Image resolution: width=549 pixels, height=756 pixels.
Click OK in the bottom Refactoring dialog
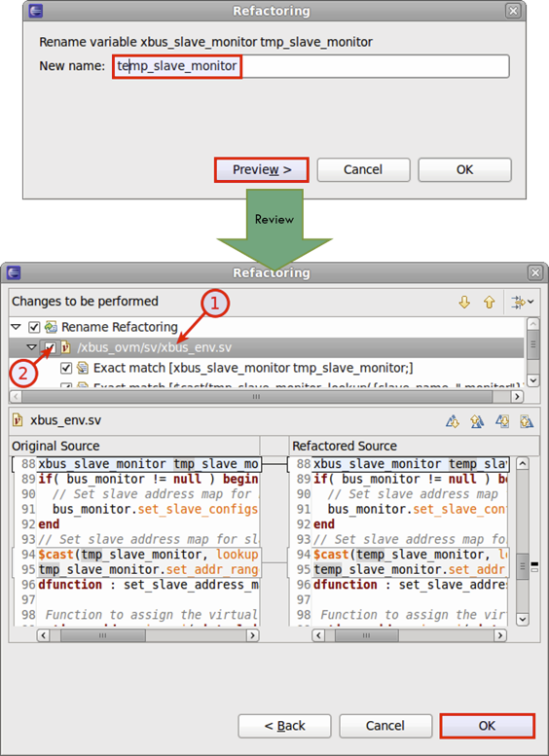[487, 726]
